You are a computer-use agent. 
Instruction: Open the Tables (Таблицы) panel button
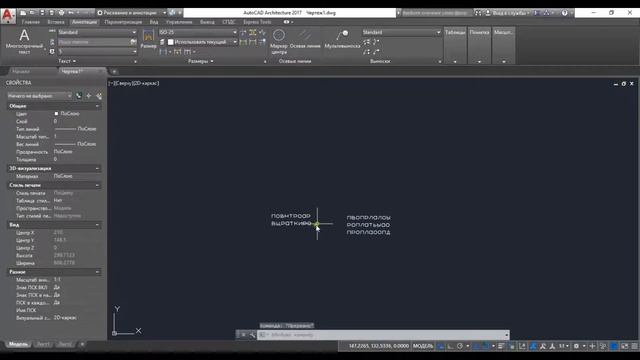455,46
